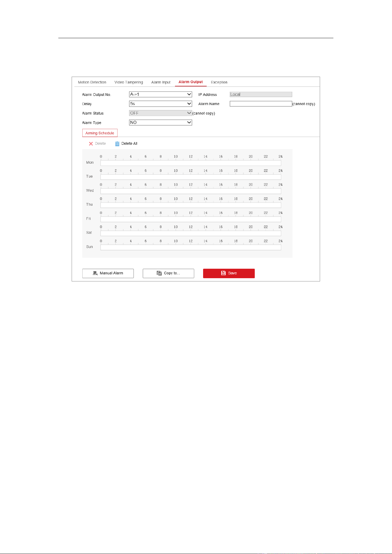
Task: Click the Sat schedule timeline bar
Action: point(191,233)
